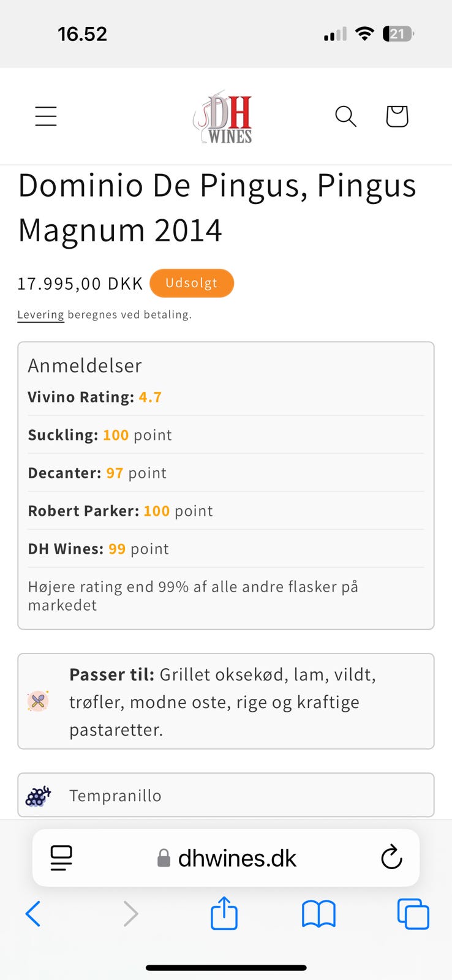This screenshot has width=452, height=980.
Task: Tap the Vivino Rating 4.7 value
Action: 150,397
